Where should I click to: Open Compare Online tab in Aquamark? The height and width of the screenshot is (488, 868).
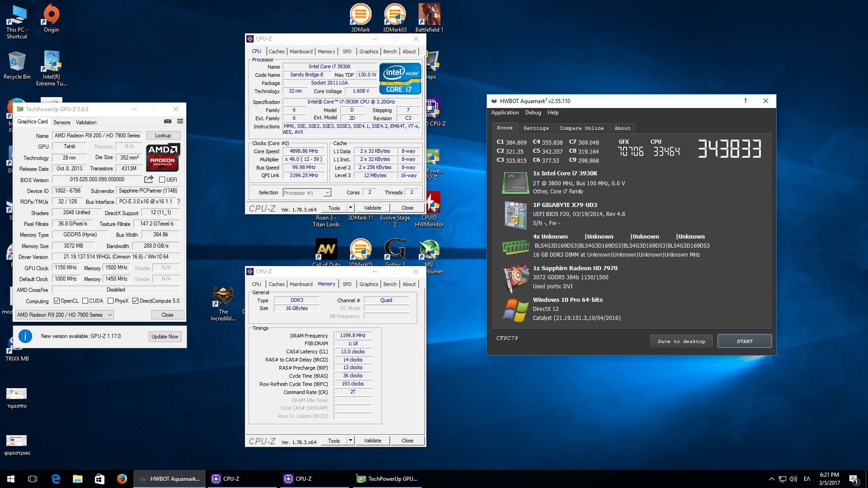[x=581, y=128]
